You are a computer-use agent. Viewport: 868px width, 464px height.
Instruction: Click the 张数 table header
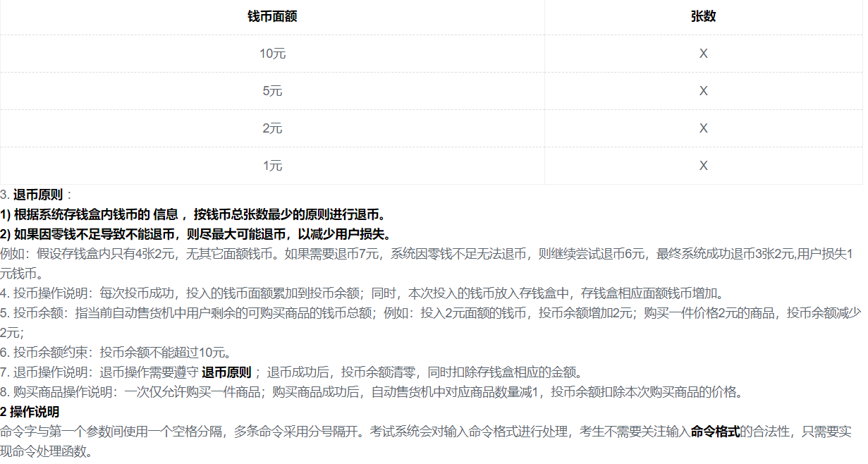coord(702,16)
